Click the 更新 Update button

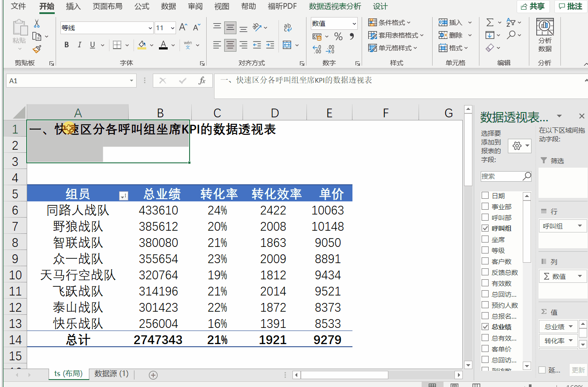click(x=578, y=370)
